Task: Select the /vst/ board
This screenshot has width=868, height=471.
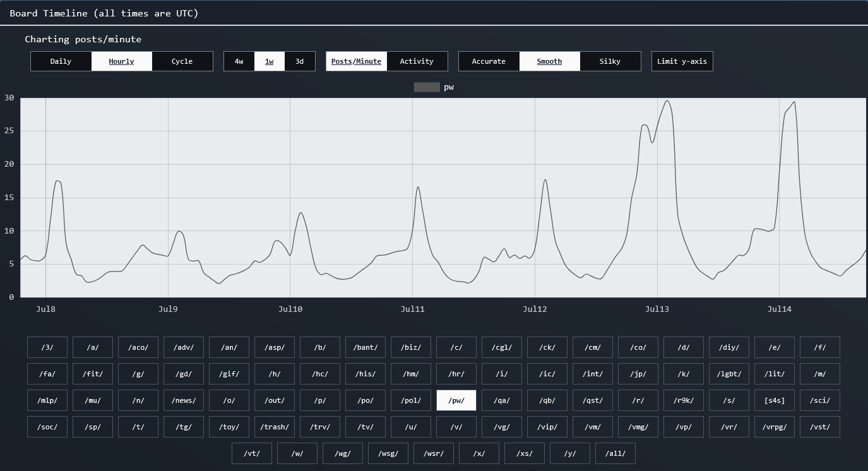Action: (820, 427)
